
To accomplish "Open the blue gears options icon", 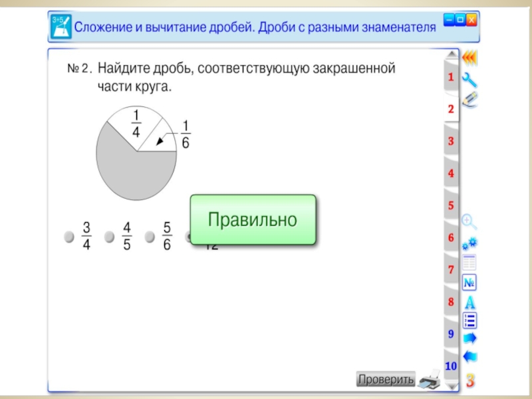I will pos(469,243).
